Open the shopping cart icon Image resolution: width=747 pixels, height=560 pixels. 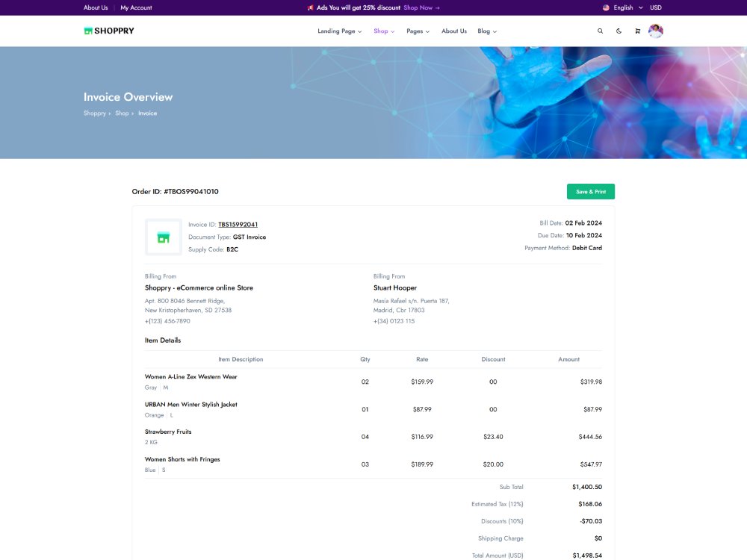tap(637, 31)
